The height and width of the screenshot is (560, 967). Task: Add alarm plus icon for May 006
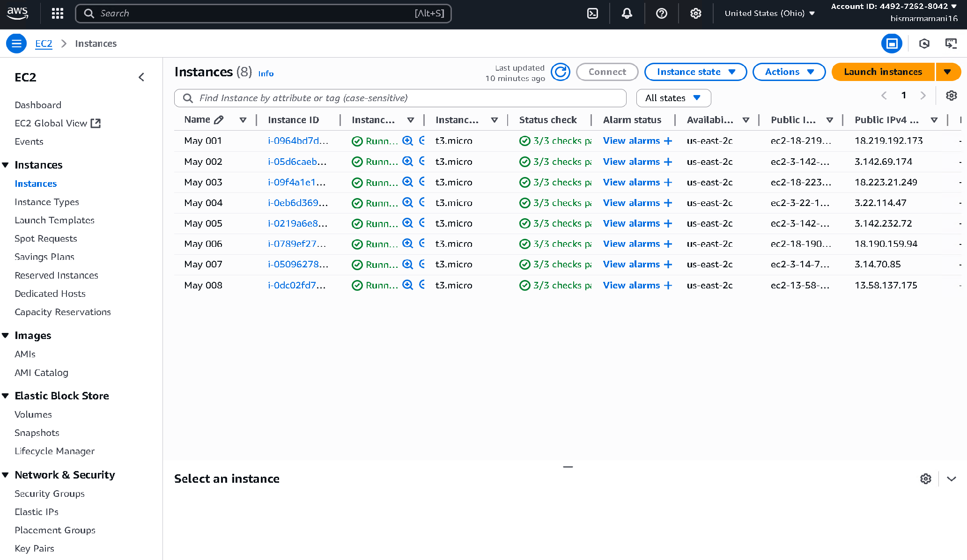coord(668,244)
